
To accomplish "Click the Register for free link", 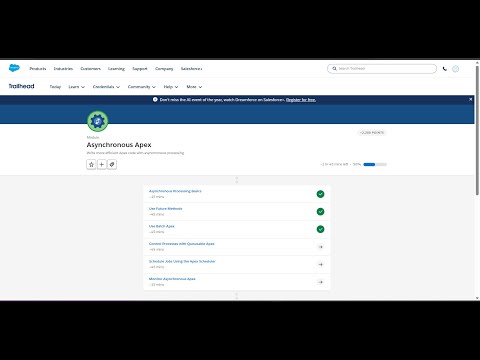I will coord(301,100).
